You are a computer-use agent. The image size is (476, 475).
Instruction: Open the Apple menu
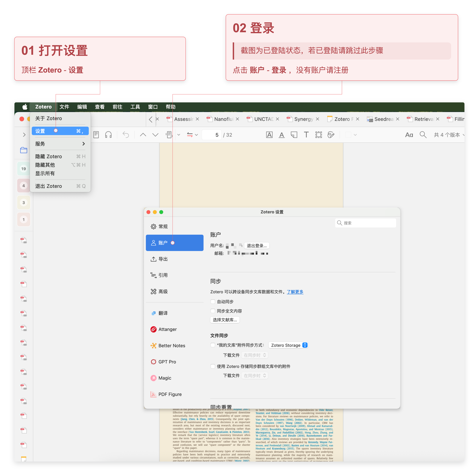(25, 107)
